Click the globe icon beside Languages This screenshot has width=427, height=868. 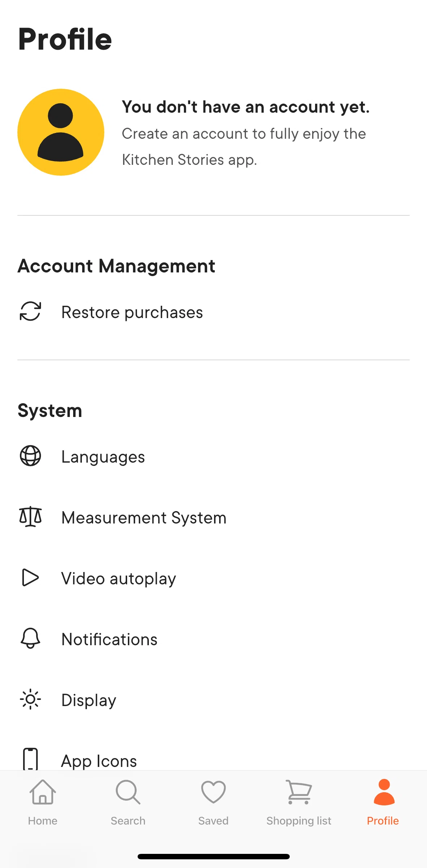point(30,456)
